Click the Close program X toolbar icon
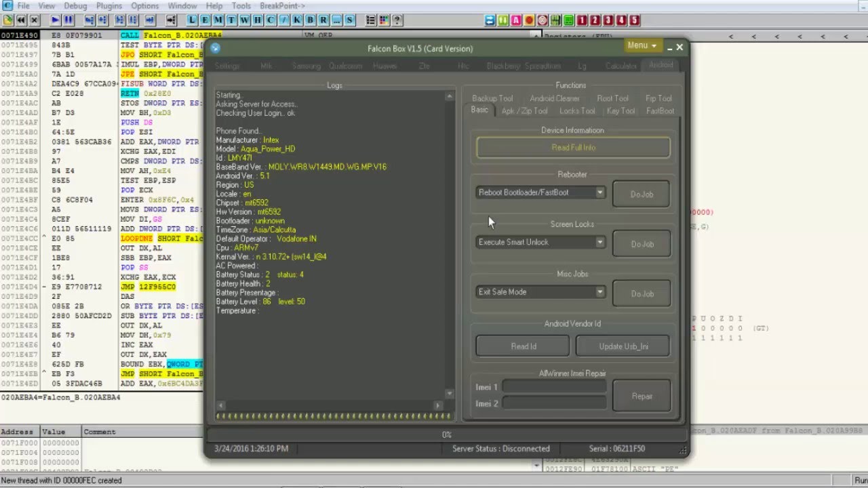Screen dimensions: 868x488 point(34,20)
